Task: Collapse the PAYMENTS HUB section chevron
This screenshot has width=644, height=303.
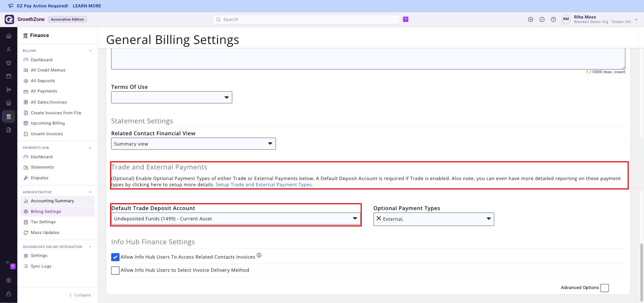Action: 90,148
